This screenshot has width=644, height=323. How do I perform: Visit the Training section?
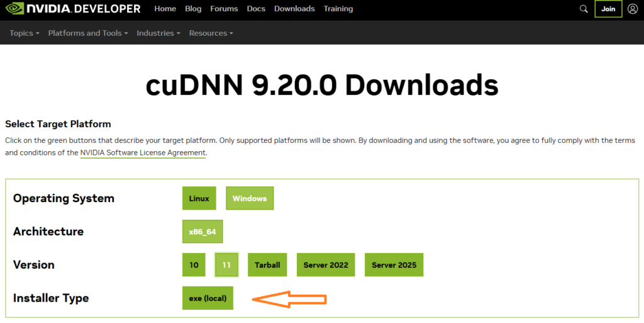(338, 9)
